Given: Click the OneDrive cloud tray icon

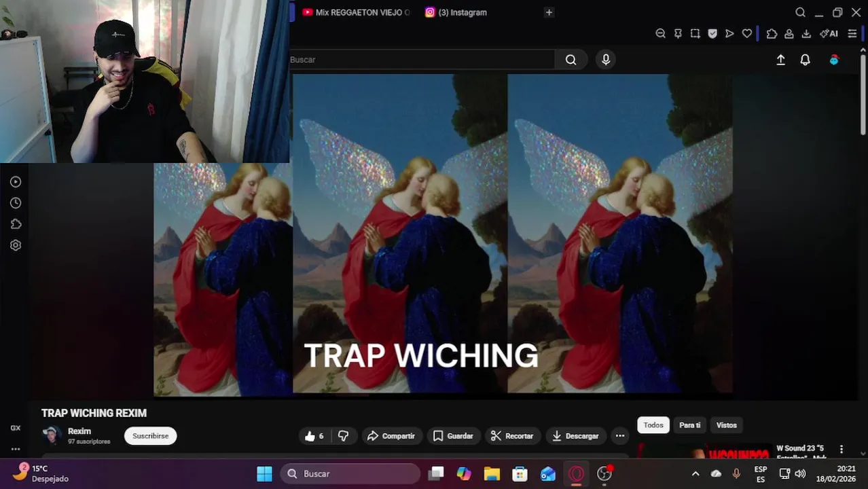Looking at the screenshot, I should click(x=716, y=474).
